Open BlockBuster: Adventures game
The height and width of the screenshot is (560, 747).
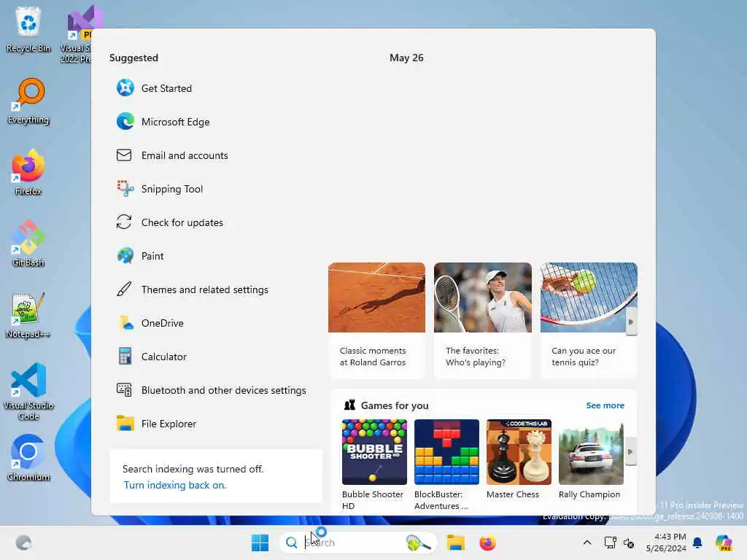coord(446,464)
